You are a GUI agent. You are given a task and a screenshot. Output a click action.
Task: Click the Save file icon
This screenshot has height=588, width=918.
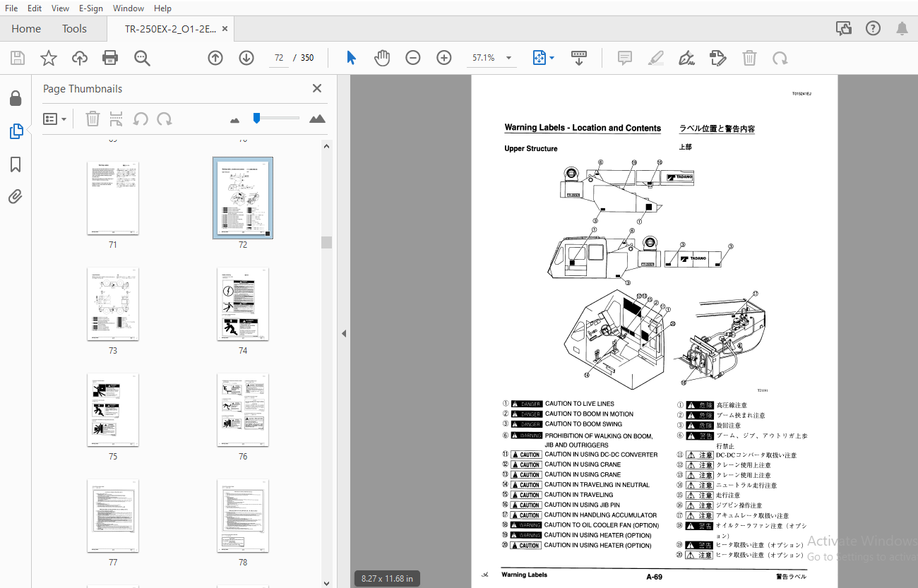pyautogui.click(x=18, y=58)
